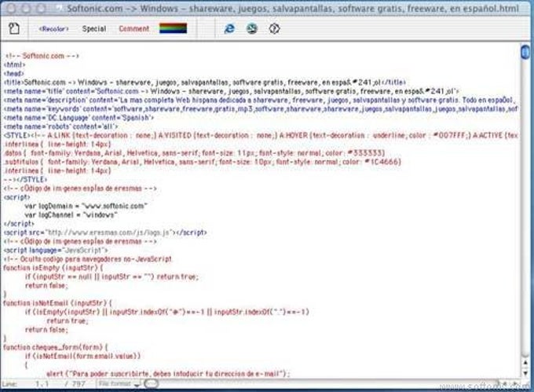The image size is (534, 392).
Task: Open the File format dropdown in status bar
Action: (x=119, y=384)
